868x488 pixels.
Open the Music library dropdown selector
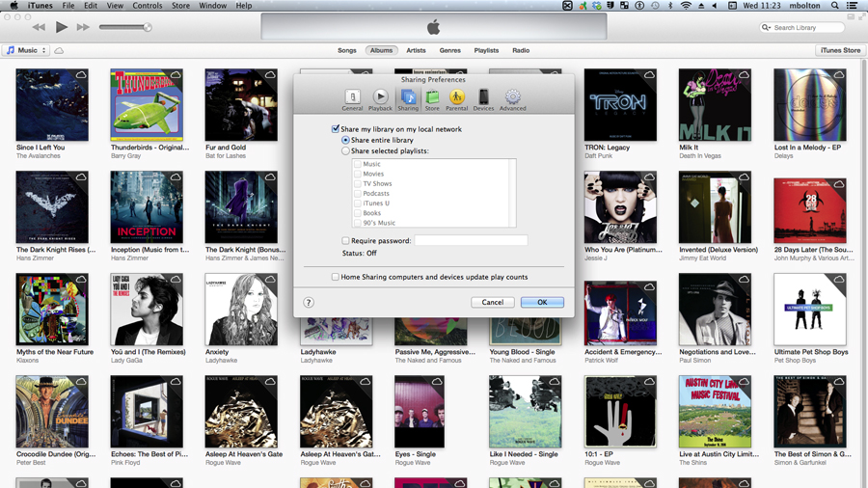point(26,50)
